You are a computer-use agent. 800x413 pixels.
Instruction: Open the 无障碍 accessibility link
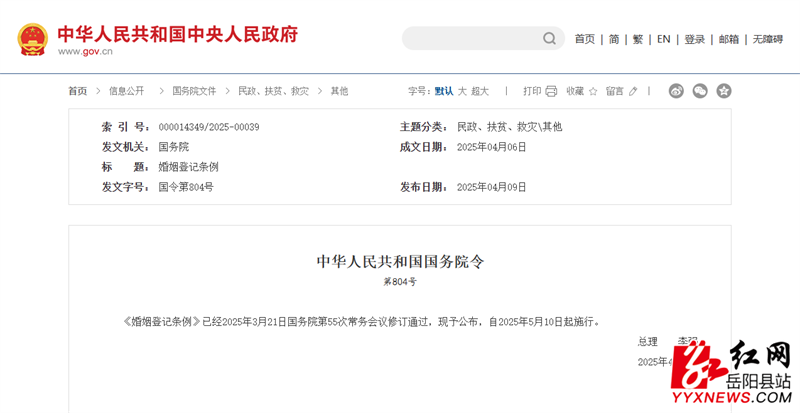pyautogui.click(x=767, y=39)
